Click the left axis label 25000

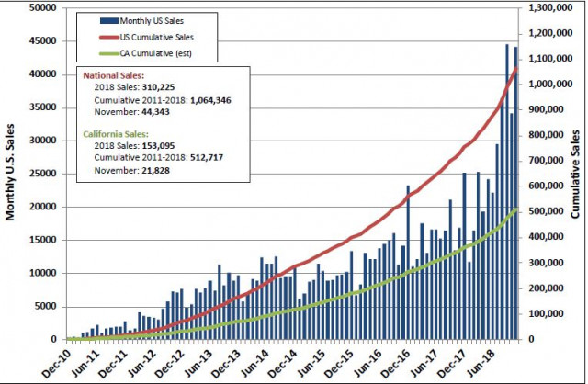(x=43, y=174)
